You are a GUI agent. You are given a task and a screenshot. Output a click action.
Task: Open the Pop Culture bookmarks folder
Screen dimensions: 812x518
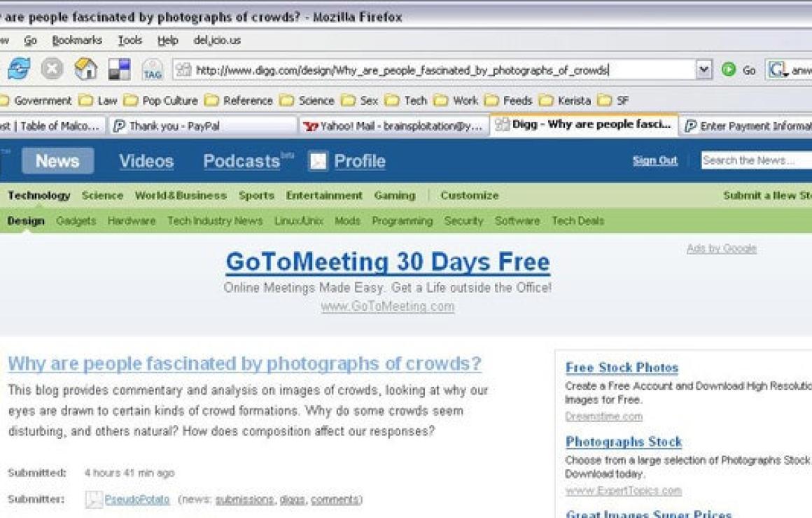pos(160,101)
